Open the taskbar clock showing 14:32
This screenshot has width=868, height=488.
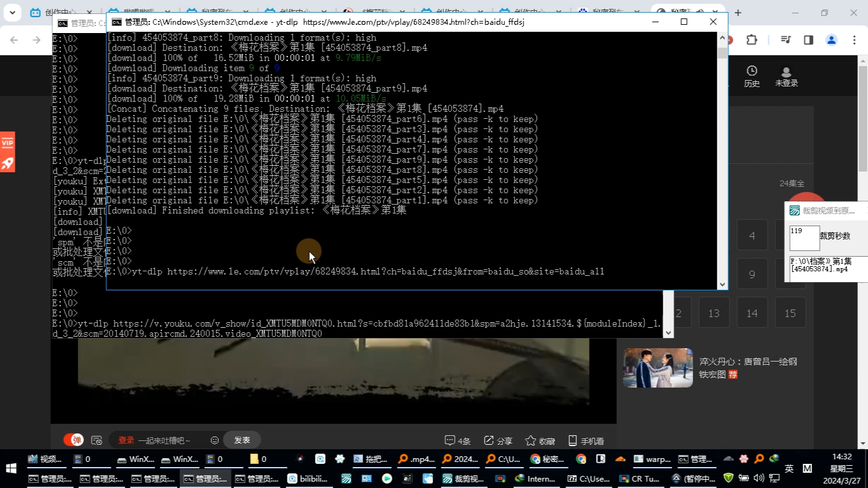pyautogui.click(x=842, y=469)
